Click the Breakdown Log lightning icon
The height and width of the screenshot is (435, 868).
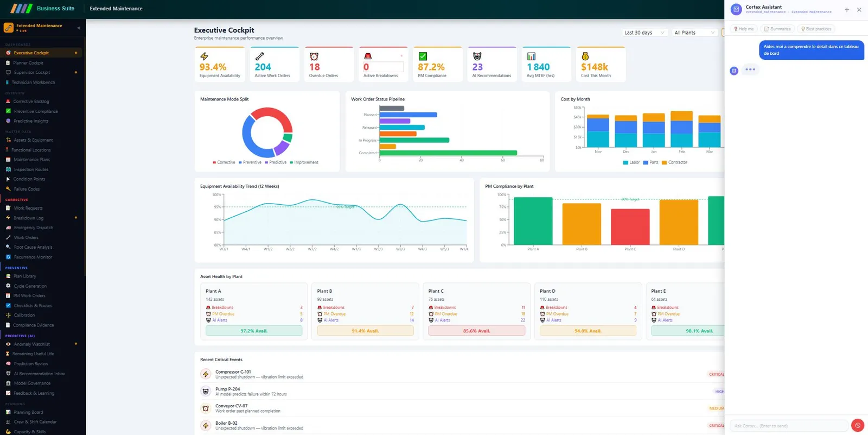(x=8, y=218)
